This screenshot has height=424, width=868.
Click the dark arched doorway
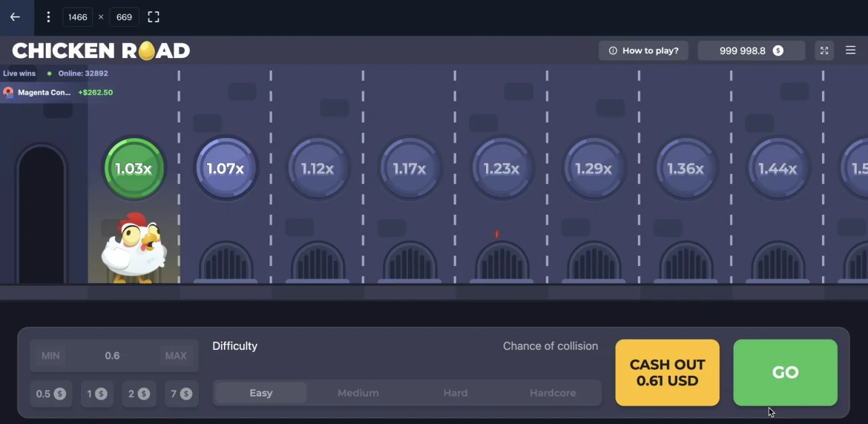42,215
